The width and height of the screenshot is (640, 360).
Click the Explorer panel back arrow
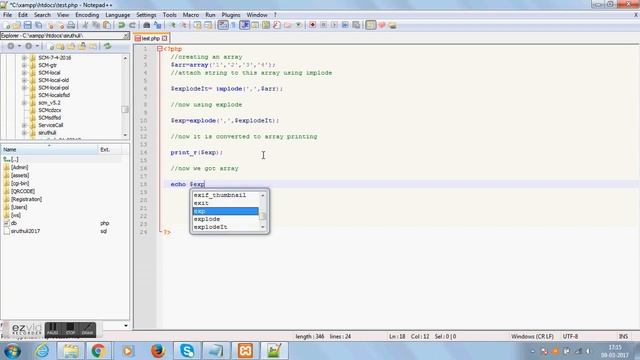pyautogui.click(x=11, y=46)
